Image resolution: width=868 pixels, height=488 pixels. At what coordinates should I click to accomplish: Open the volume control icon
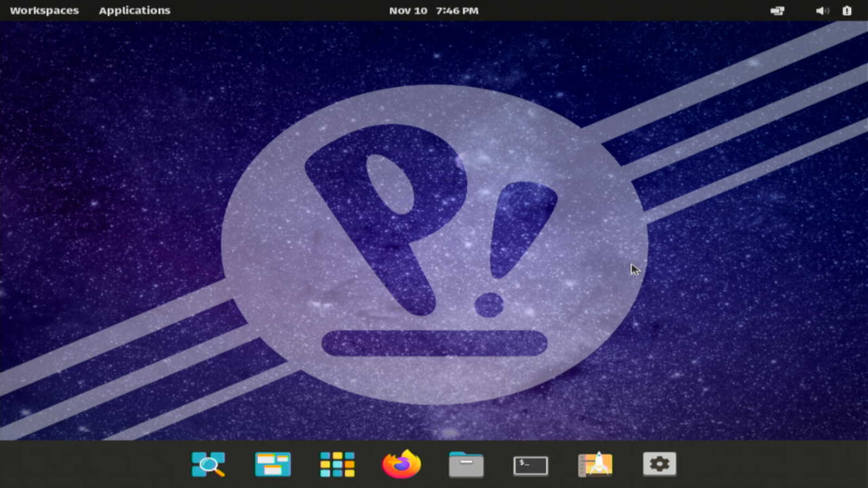pyautogui.click(x=822, y=10)
